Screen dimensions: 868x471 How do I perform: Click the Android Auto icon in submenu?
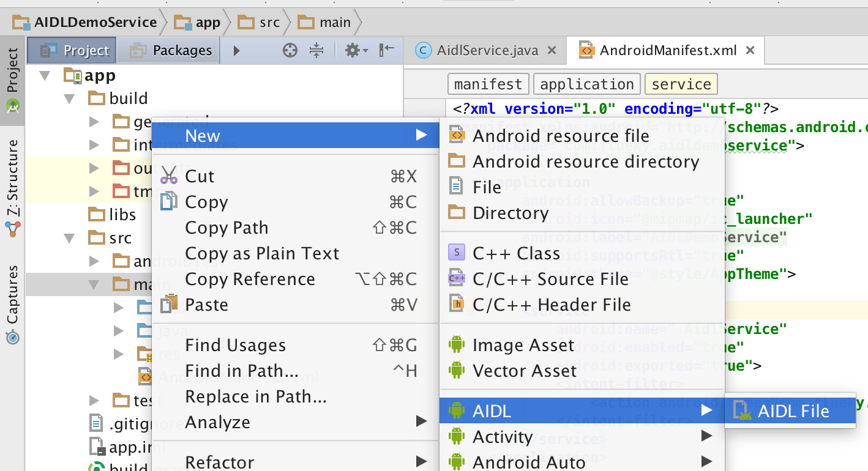point(457,461)
